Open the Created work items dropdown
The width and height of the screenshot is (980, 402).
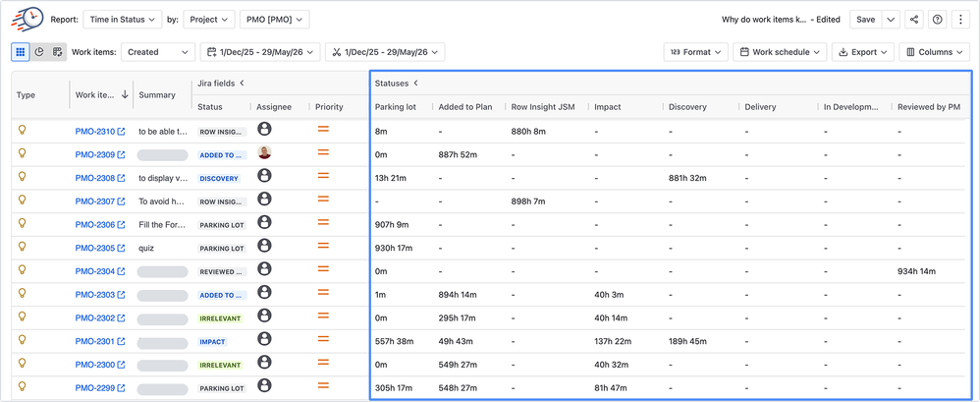(157, 52)
